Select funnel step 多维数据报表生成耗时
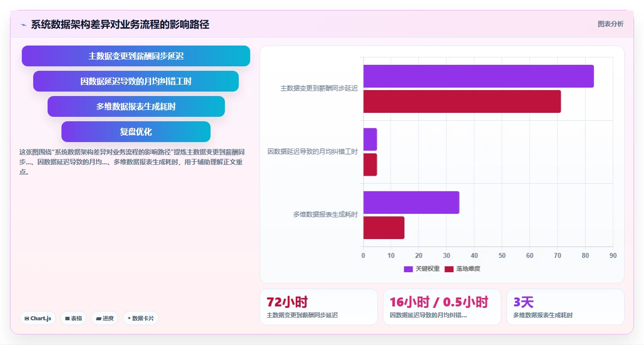Viewport: 644px width, 345px height. 136,106
